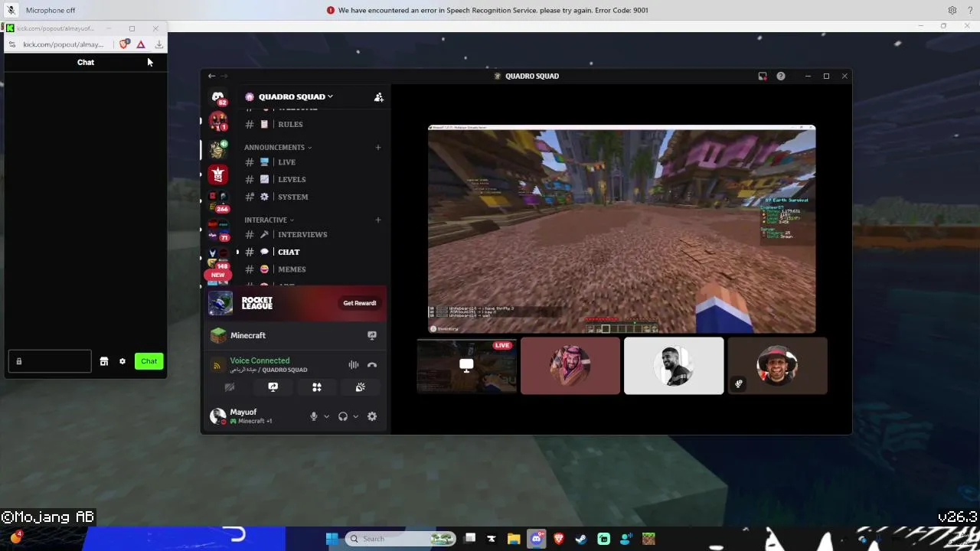
Task: Open input device options chevron
Action: pos(326,416)
